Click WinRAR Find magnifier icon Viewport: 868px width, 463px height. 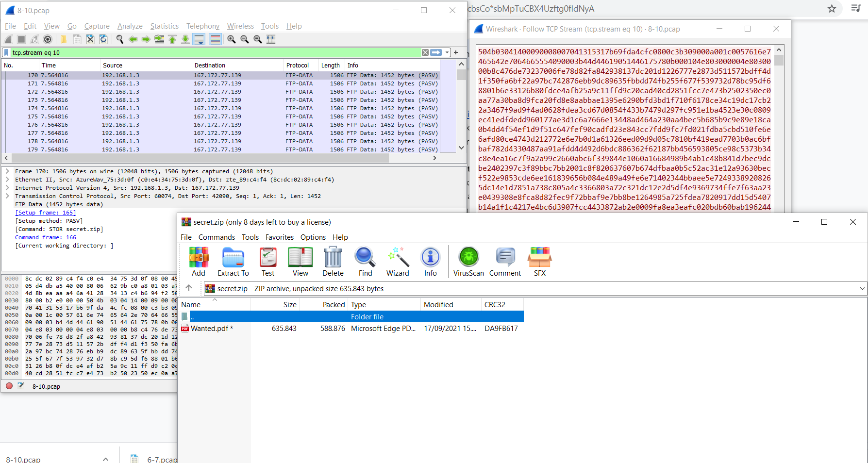coord(365,262)
